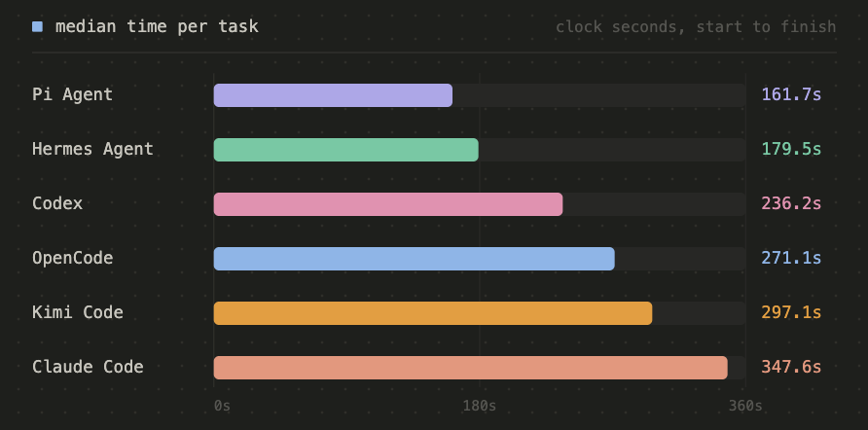Viewport: 868px width, 430px height.
Task: Select the Codex row label
Action: pyautogui.click(x=57, y=203)
